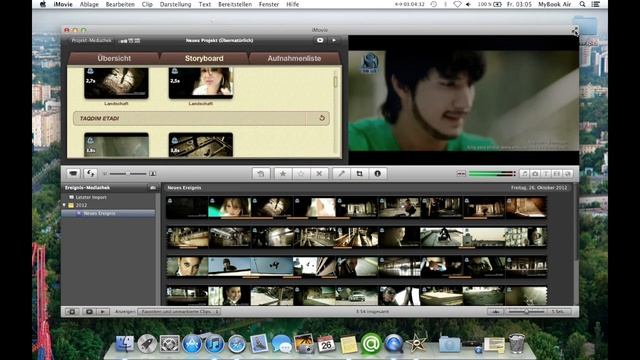Select the 2,7s Landschaft storyboard clip
Screen dimensions: 640x360
point(116,83)
